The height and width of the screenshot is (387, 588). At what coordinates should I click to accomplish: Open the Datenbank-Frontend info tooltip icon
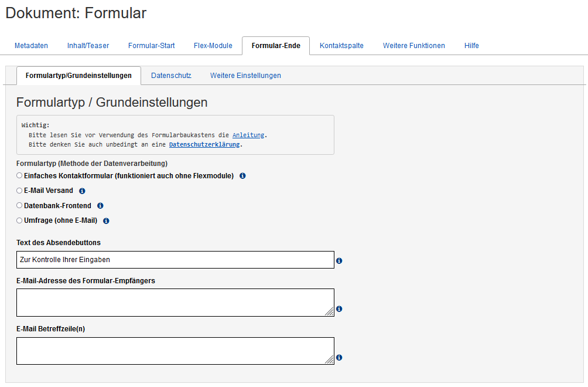coord(100,205)
